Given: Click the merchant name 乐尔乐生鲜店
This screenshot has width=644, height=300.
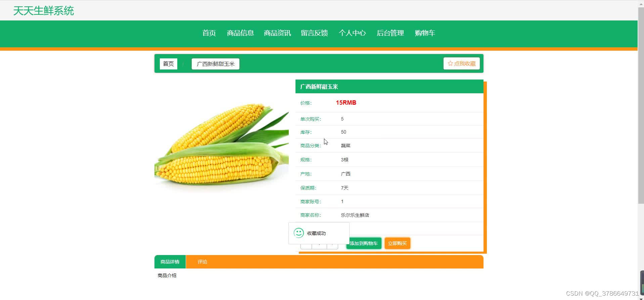Looking at the screenshot, I should [x=355, y=215].
